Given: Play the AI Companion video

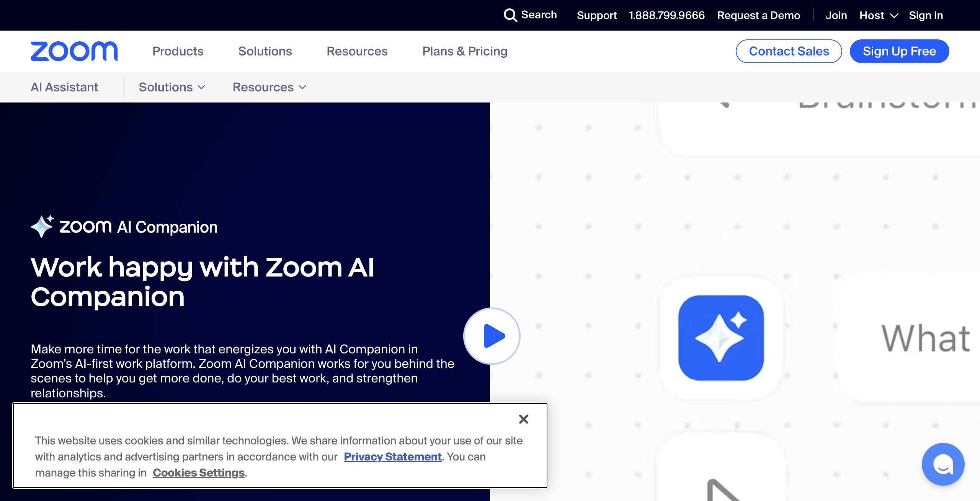Looking at the screenshot, I should click(x=492, y=336).
